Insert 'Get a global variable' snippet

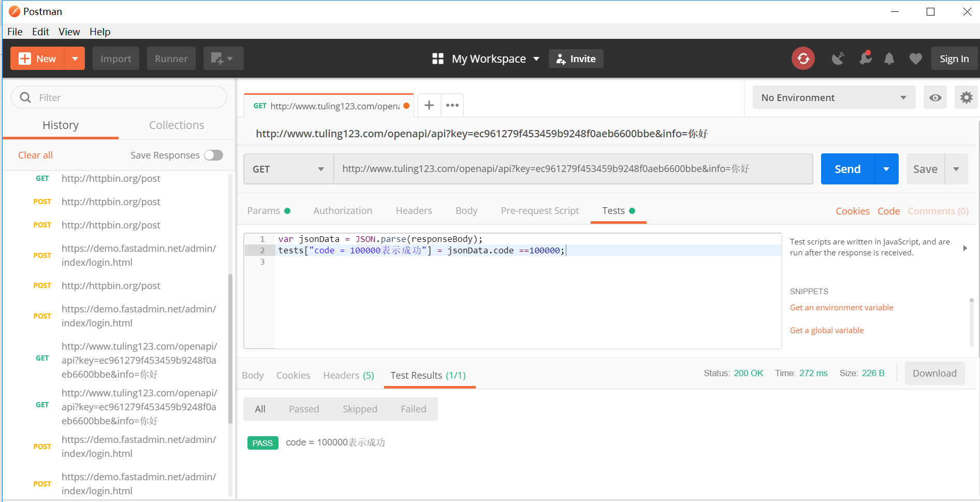pos(827,331)
